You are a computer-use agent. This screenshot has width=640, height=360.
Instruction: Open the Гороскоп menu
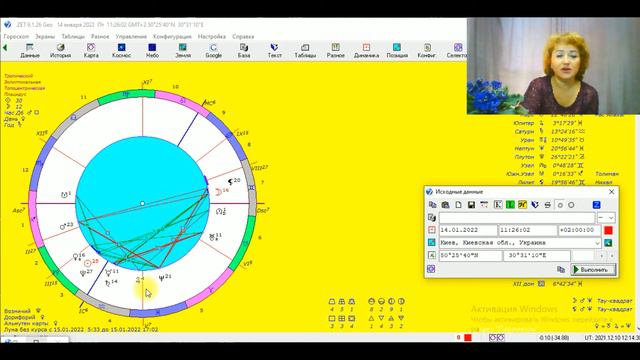pyautogui.click(x=16, y=36)
